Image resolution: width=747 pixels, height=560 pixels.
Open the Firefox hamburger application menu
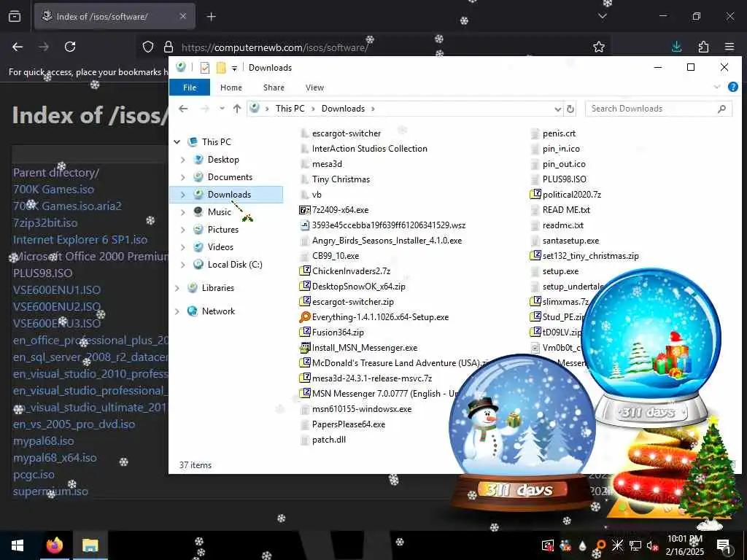point(729,47)
